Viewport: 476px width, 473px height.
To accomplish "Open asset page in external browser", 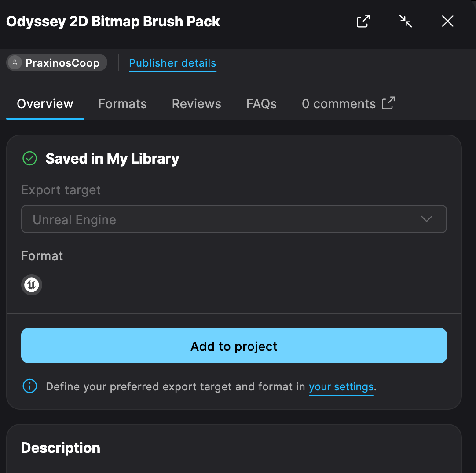I will click(363, 21).
